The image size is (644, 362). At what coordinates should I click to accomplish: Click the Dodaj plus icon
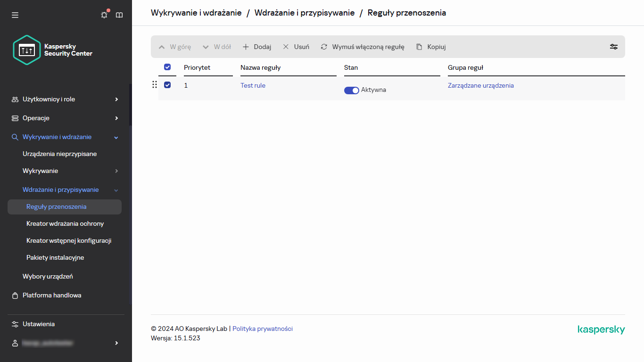coord(246,47)
